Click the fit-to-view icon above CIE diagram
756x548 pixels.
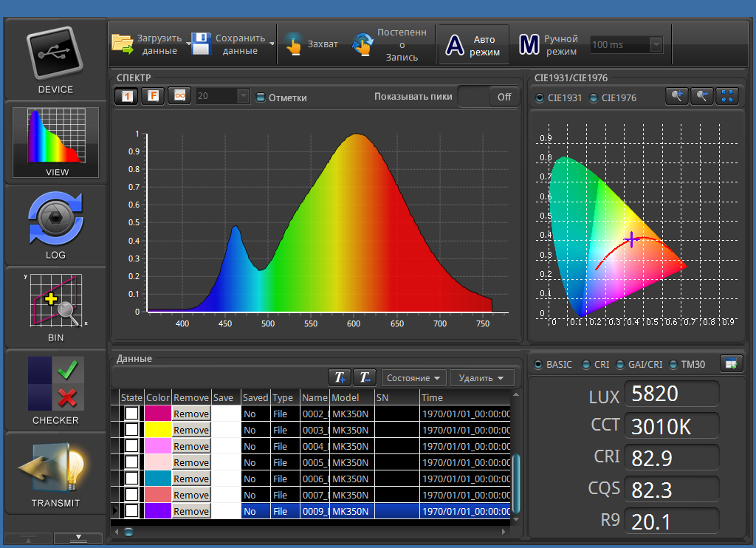point(728,97)
